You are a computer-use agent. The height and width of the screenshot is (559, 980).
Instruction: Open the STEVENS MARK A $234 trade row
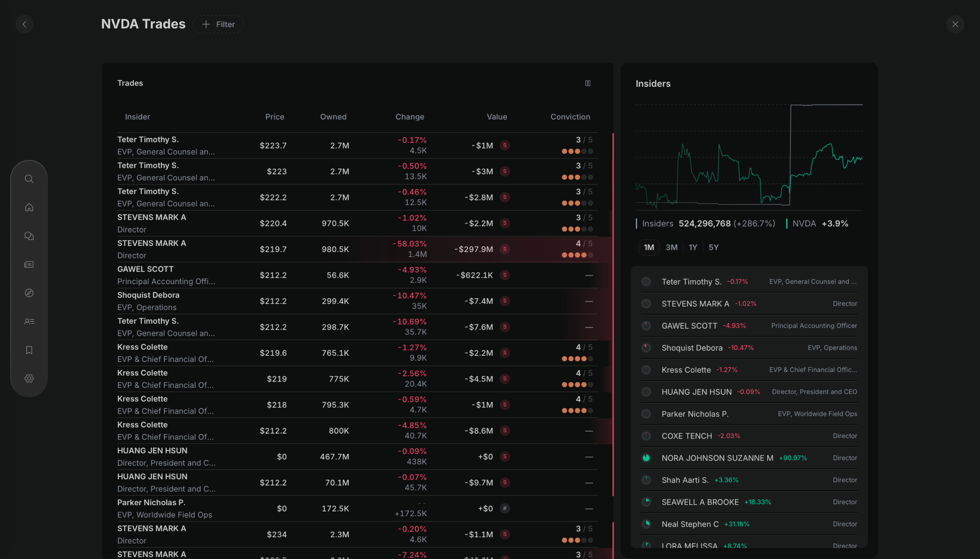point(357,534)
